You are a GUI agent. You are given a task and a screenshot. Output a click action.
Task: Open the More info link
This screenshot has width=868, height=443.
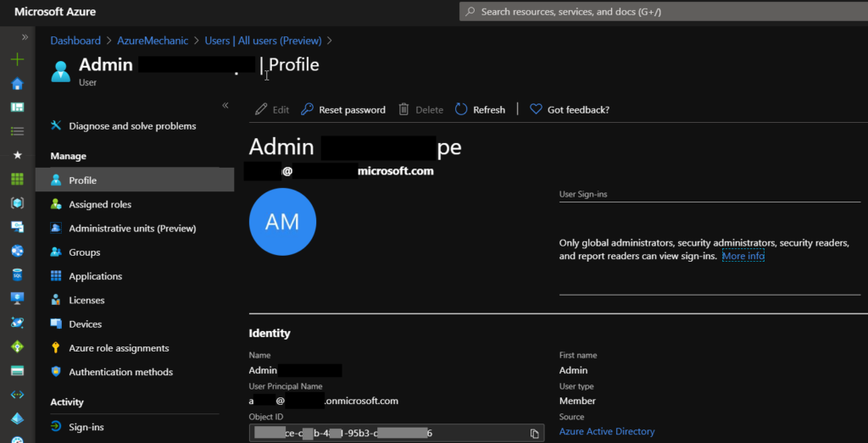pyautogui.click(x=743, y=256)
